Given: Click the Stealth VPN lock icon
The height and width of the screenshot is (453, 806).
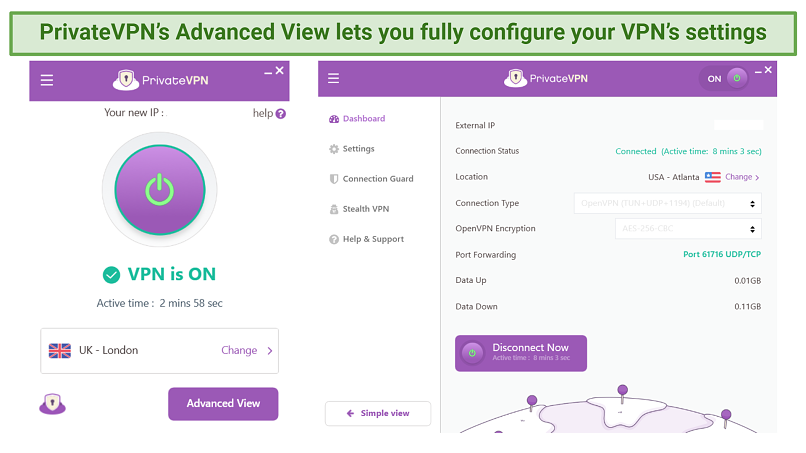Looking at the screenshot, I should 334,209.
